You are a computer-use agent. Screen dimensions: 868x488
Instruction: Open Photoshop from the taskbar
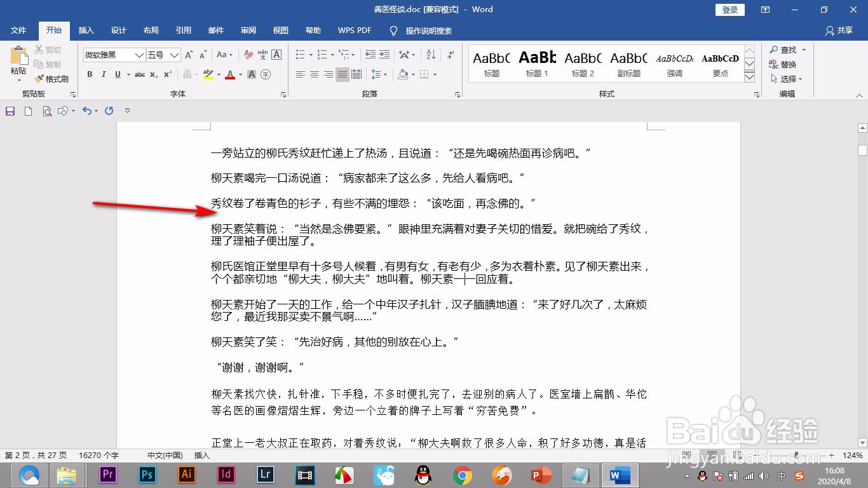click(x=147, y=474)
